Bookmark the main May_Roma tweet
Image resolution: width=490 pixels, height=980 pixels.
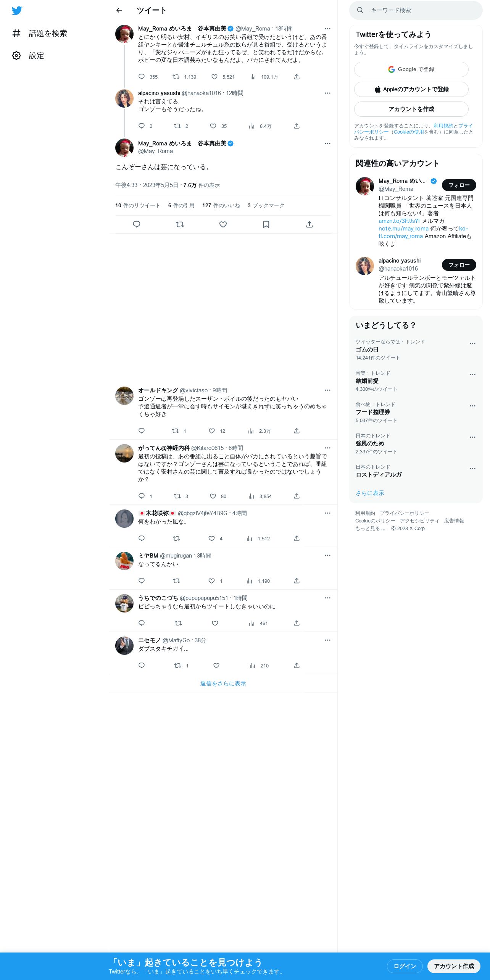(266, 224)
